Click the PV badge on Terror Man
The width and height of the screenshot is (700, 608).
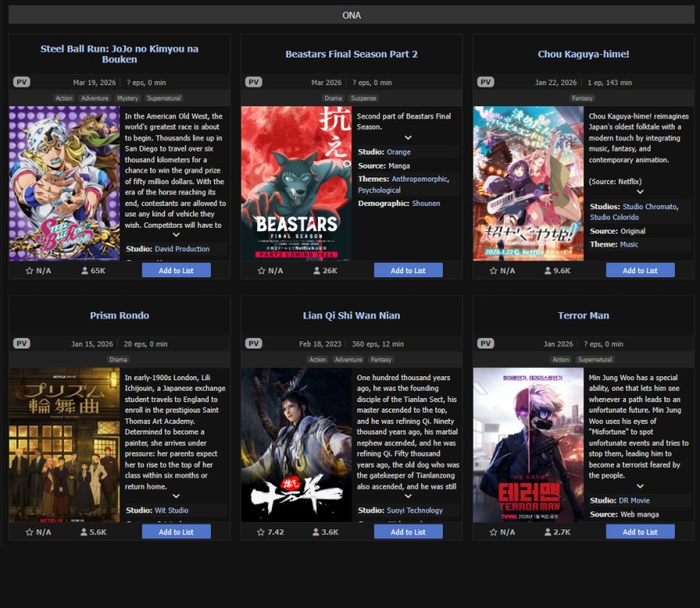coord(486,344)
